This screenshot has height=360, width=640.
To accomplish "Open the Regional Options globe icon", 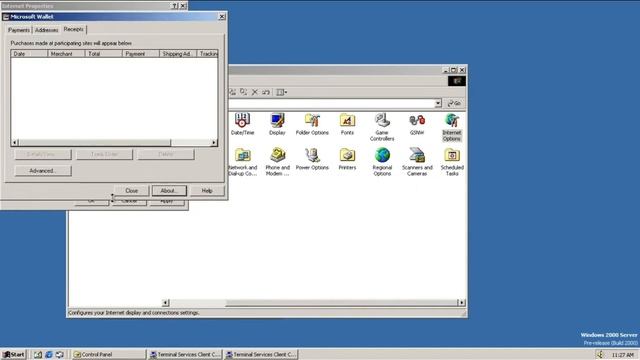I will [x=382, y=162].
